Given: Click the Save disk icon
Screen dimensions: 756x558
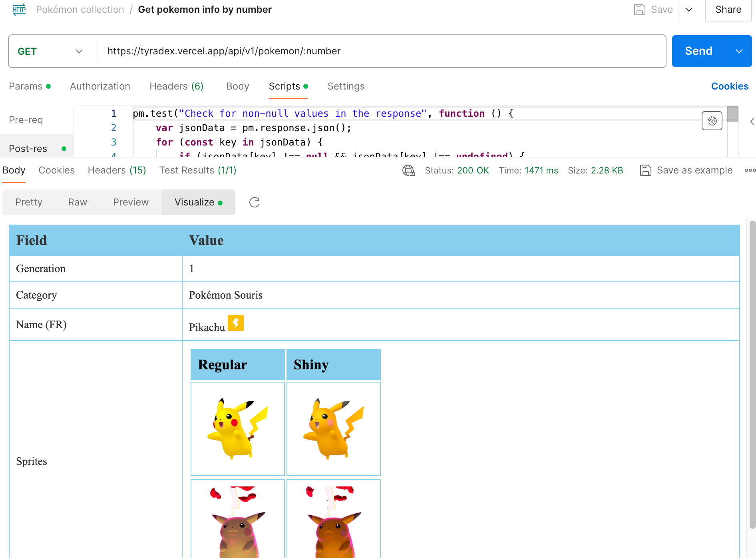Looking at the screenshot, I should click(x=639, y=10).
